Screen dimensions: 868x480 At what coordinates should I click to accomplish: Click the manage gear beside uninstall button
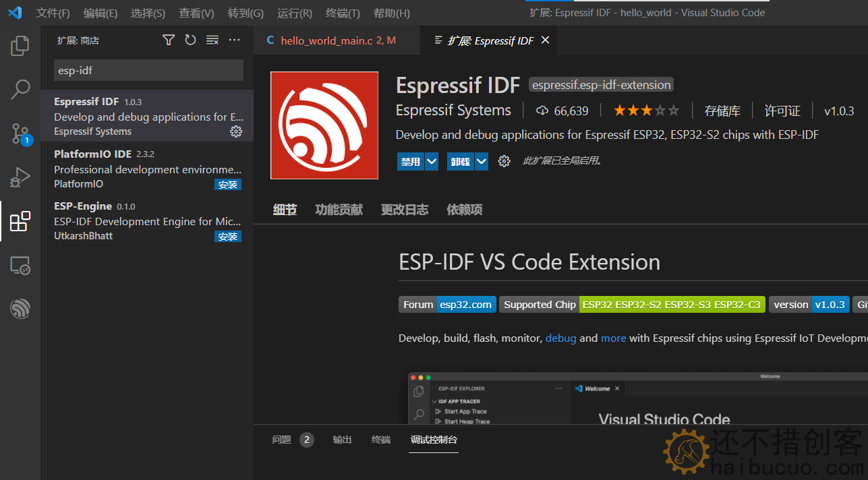(504, 161)
